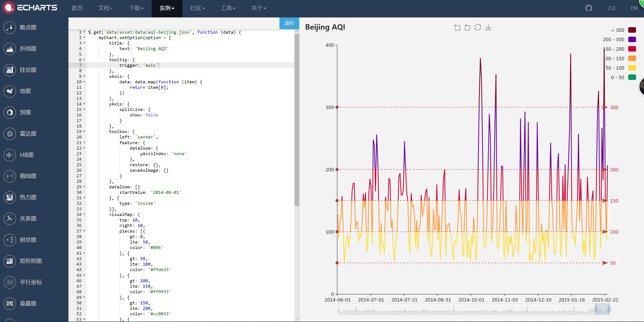Collapse the code fold at line 29 dataZoom

pos(84,187)
